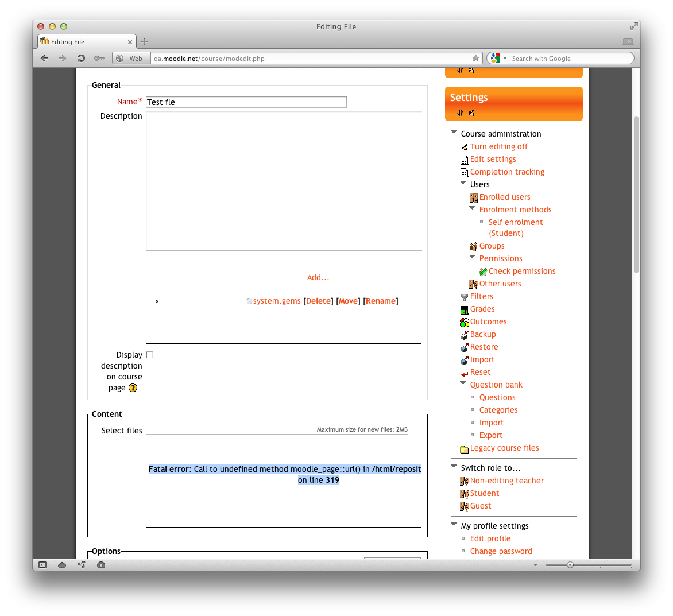Switch role to Non-editing teacher
The width and height of the screenshot is (673, 616).
point(507,481)
